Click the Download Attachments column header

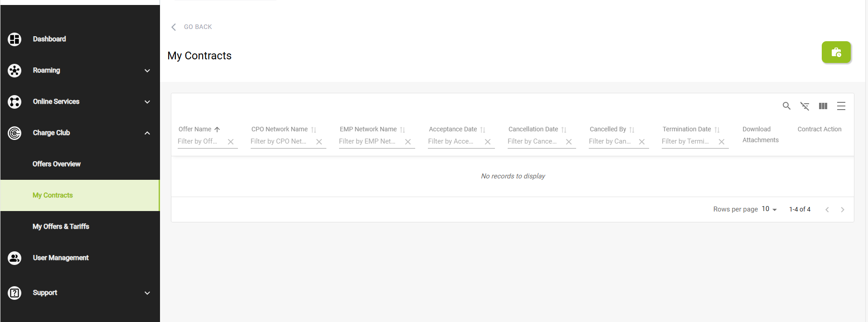(x=761, y=135)
